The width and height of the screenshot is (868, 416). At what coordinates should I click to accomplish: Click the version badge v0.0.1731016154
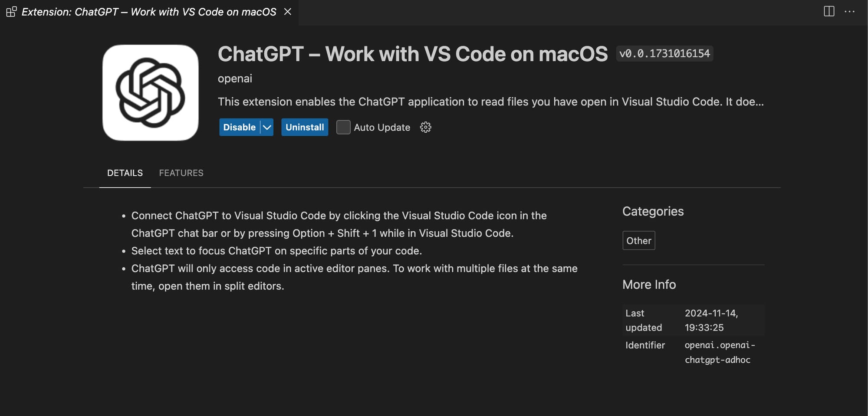coord(665,53)
